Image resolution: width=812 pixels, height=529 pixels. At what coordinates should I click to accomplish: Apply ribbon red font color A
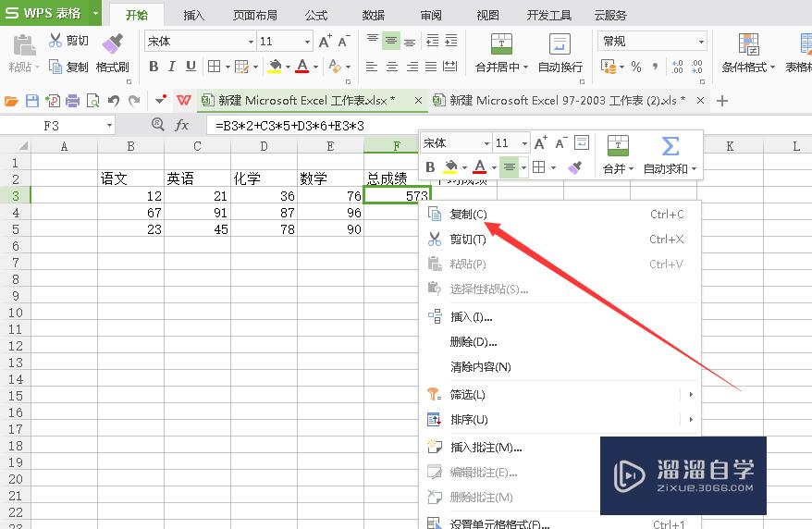pyautogui.click(x=302, y=67)
